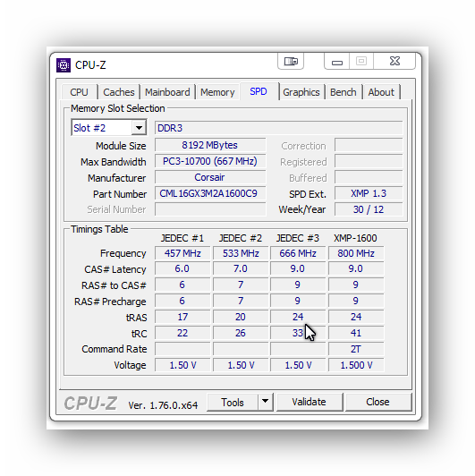Image resolution: width=475 pixels, height=476 pixels.
Task: Click the Command Rate label
Action: click(x=115, y=349)
